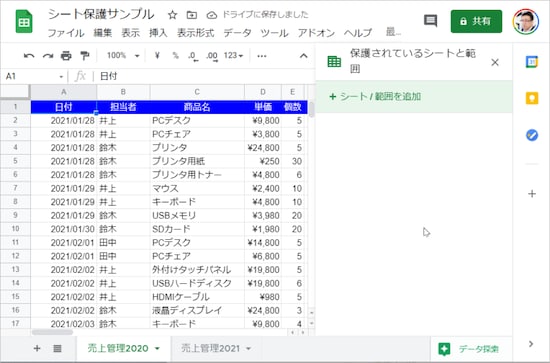Click cell containing USBメモリ
This screenshot has height=363, width=550.
coord(197,215)
